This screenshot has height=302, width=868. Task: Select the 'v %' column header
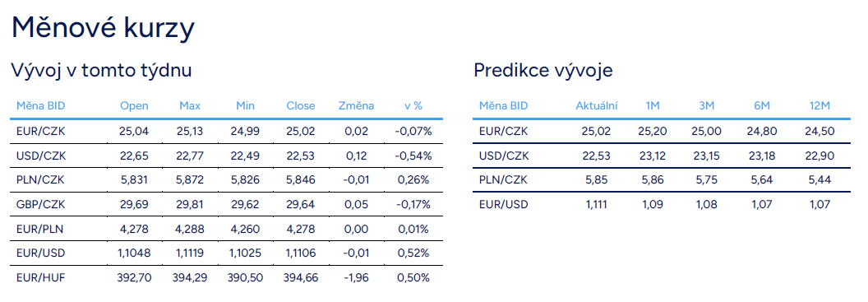[x=413, y=106]
